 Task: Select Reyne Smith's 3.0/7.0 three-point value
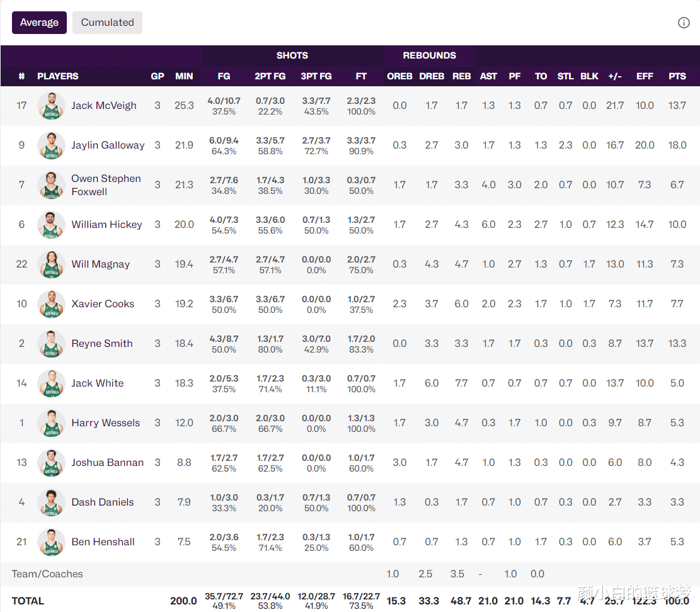tap(316, 339)
